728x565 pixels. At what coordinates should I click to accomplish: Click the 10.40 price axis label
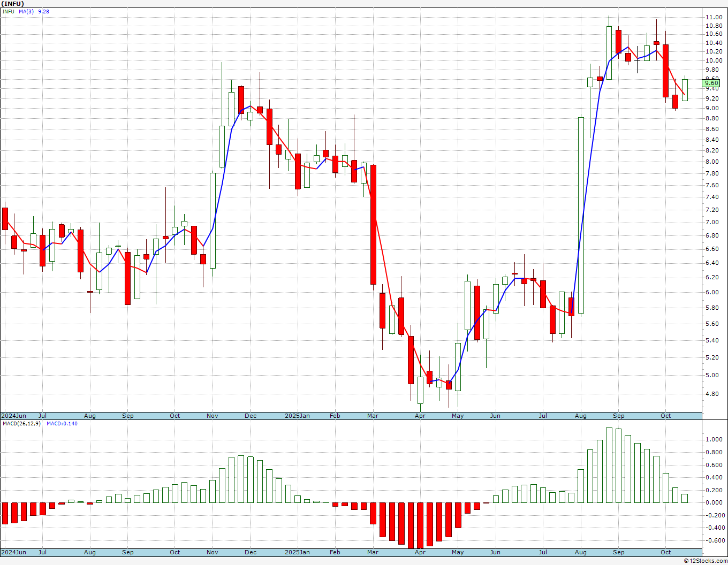tap(714, 43)
